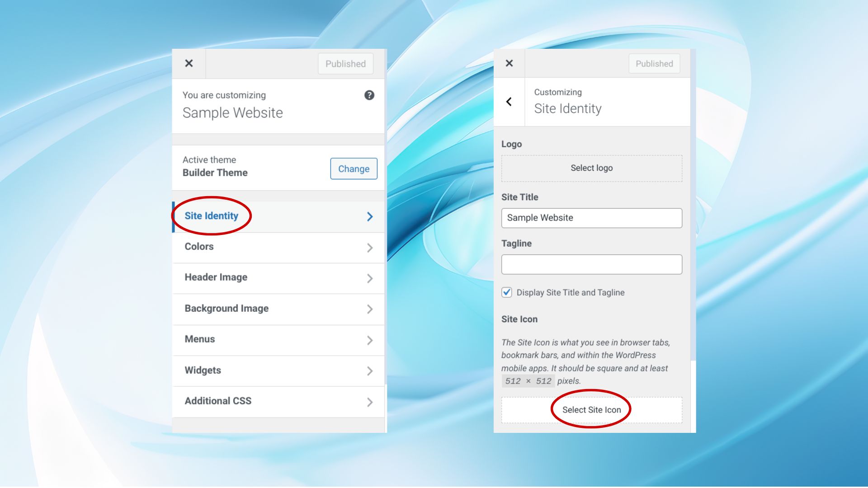Click the Select Site Icon button
Viewport: 868px width, 488px height.
591,409
